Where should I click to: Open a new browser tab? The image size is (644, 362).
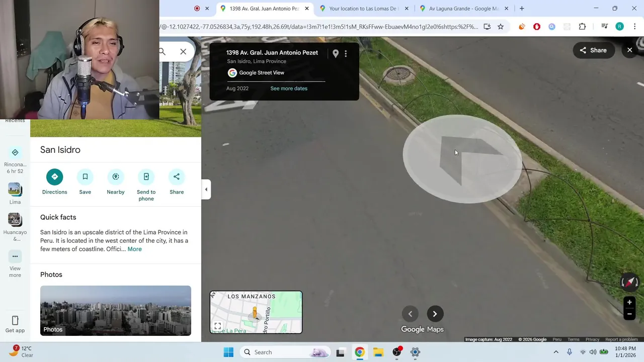pos(522,9)
